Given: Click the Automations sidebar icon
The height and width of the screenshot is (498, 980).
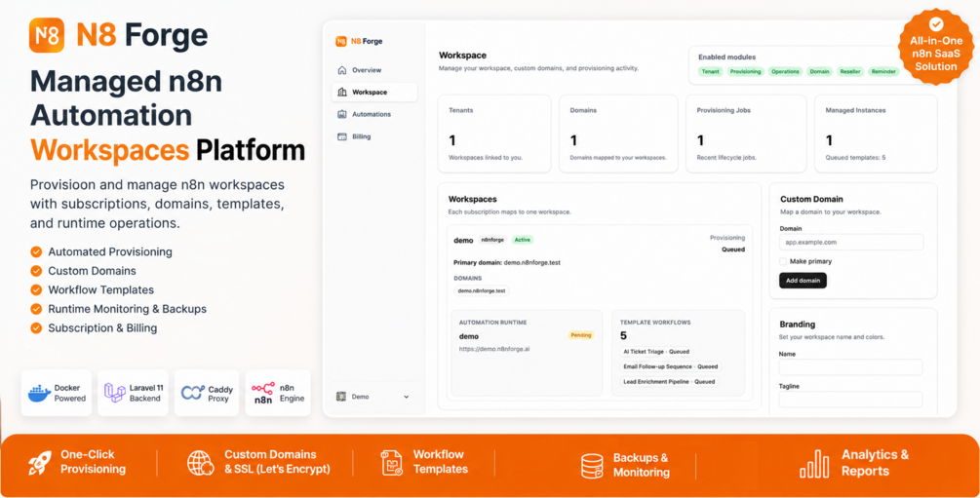Looking at the screenshot, I should click(342, 114).
